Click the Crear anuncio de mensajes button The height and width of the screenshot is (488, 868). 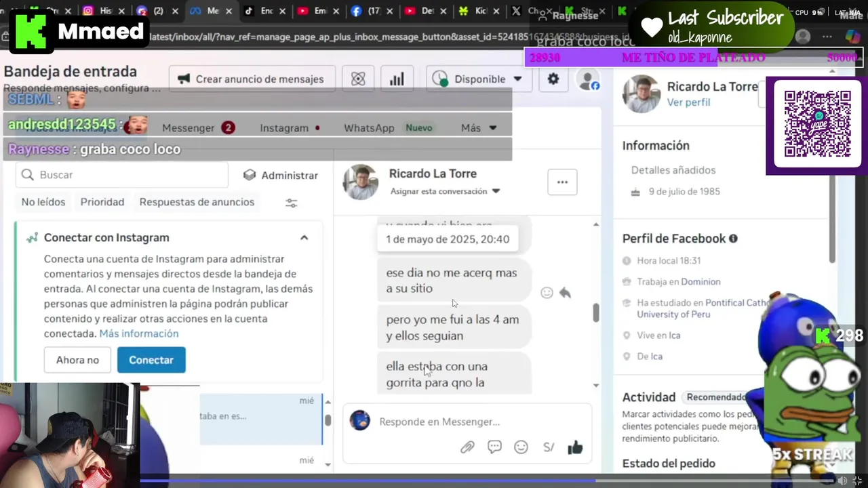(x=252, y=79)
